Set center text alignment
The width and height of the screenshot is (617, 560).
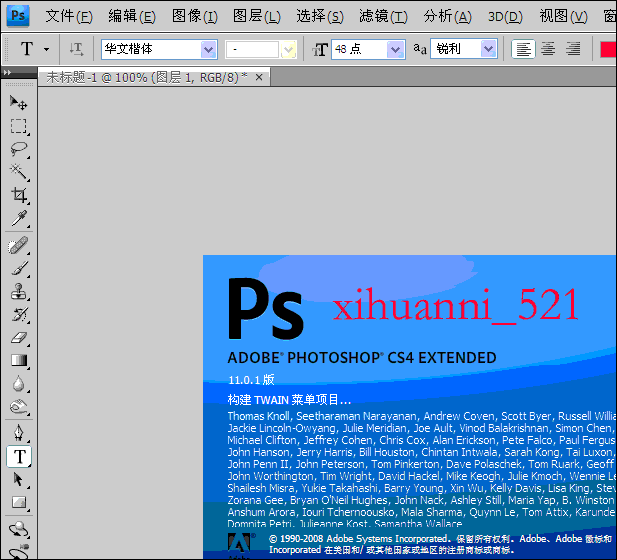point(548,49)
